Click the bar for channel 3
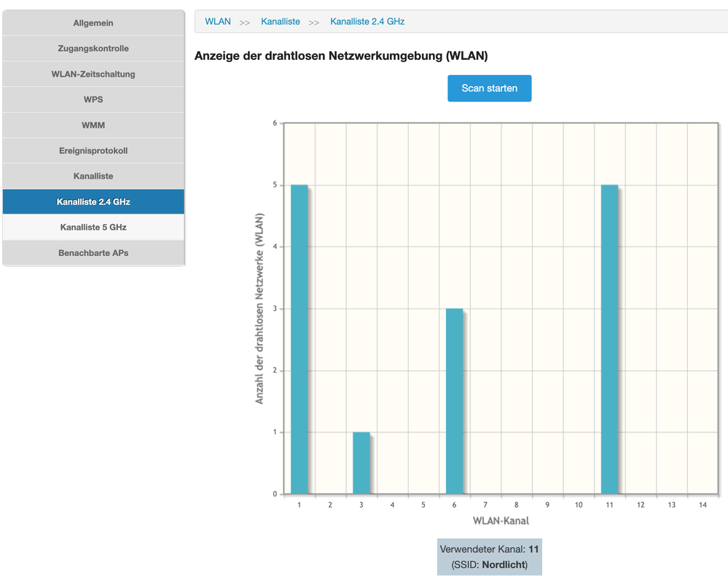This screenshot has width=728, height=576. [361, 463]
